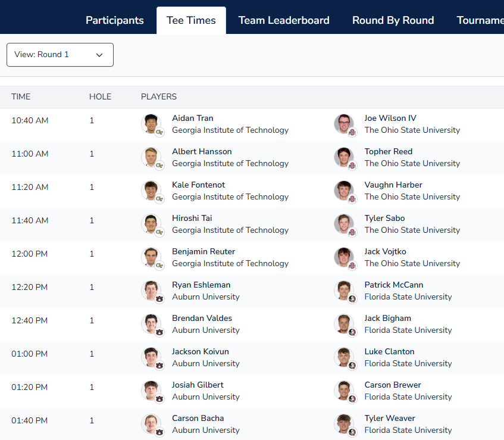
Task: Open Hiroshi Tai's name link
Action: 192,218
